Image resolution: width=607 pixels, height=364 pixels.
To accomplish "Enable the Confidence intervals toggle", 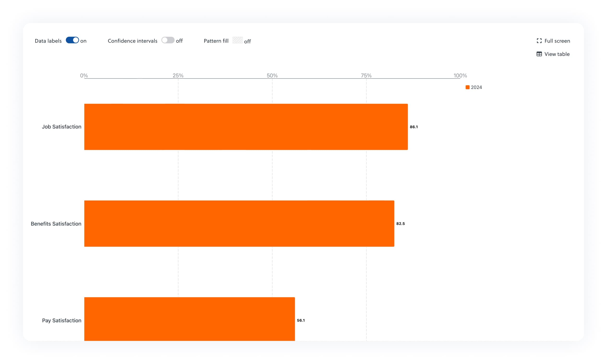I will pos(168,40).
